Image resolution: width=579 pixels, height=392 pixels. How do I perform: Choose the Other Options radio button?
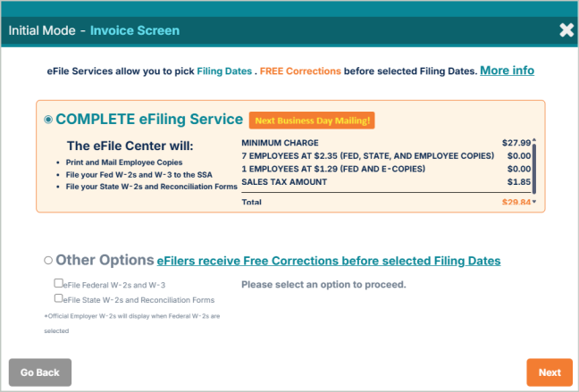[x=48, y=261]
